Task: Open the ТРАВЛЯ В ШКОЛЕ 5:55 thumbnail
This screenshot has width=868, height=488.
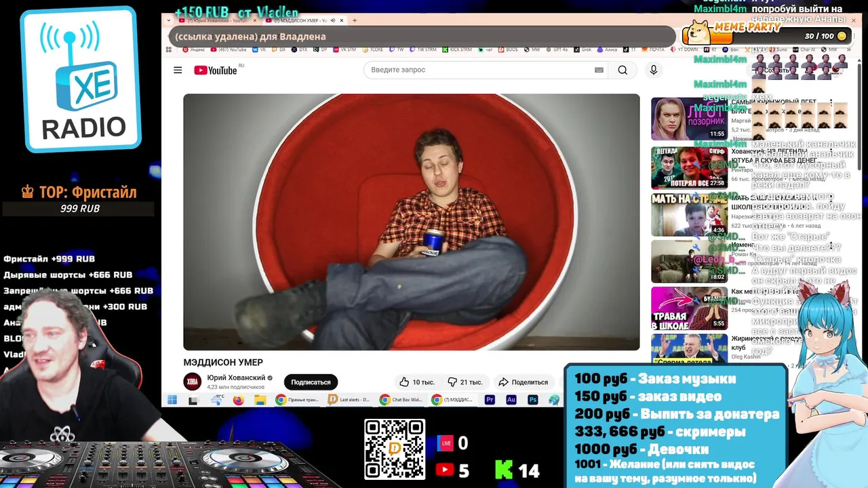Action: pyautogui.click(x=689, y=308)
